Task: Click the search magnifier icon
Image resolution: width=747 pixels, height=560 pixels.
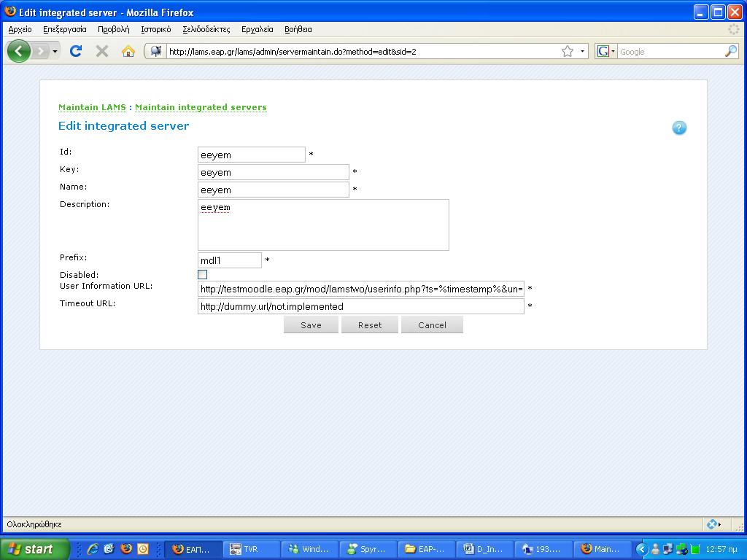Action: (x=730, y=51)
